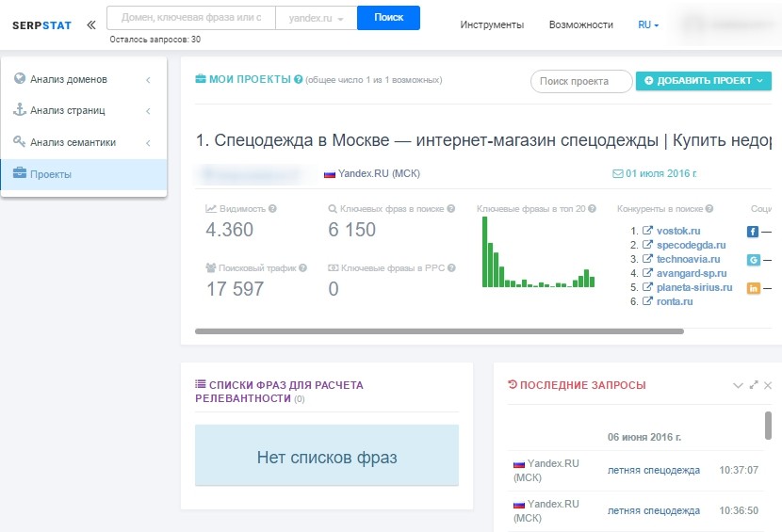Viewport: 782px width, 532px height.
Task: Open the Спецодежда в Москве project title
Action: click(483, 140)
